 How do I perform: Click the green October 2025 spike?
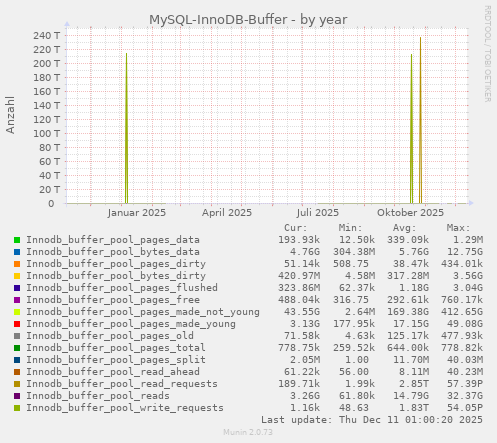412,129
